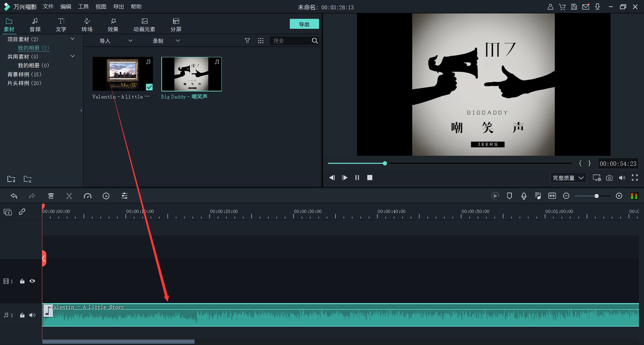Open the 文件 menu

click(48, 7)
